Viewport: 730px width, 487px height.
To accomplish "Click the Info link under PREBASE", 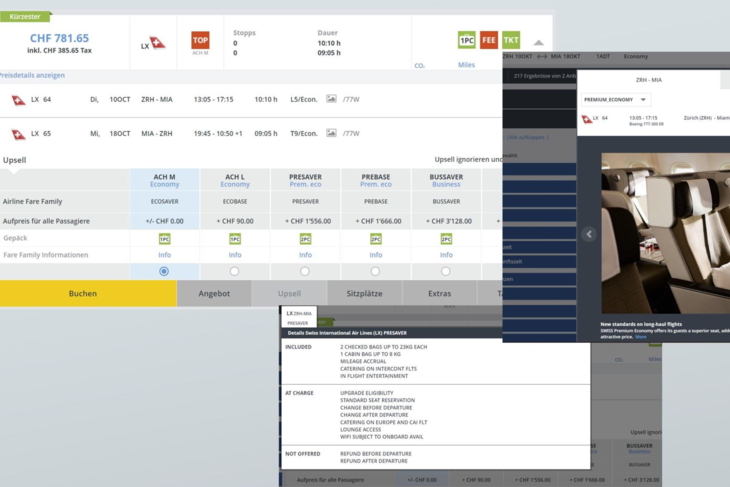I will coord(376,255).
